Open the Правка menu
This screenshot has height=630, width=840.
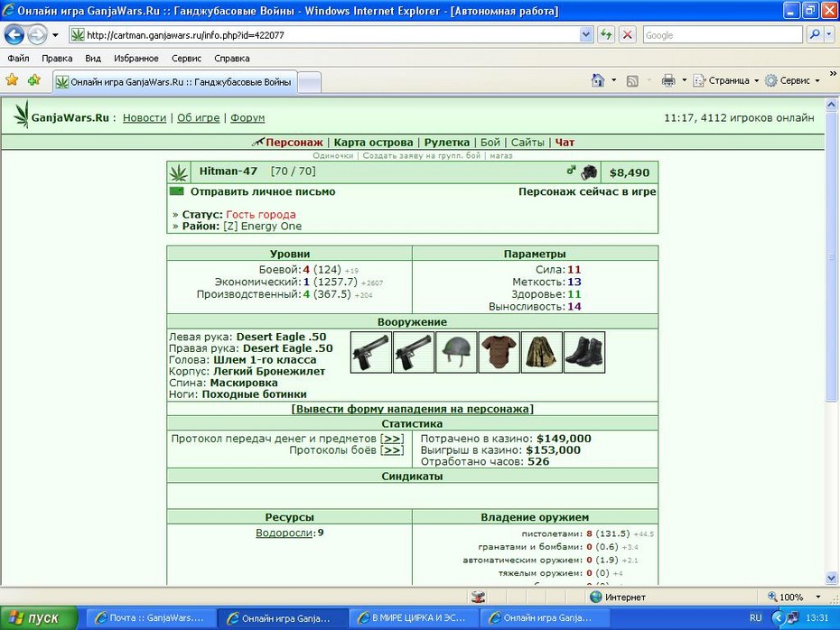(57, 59)
